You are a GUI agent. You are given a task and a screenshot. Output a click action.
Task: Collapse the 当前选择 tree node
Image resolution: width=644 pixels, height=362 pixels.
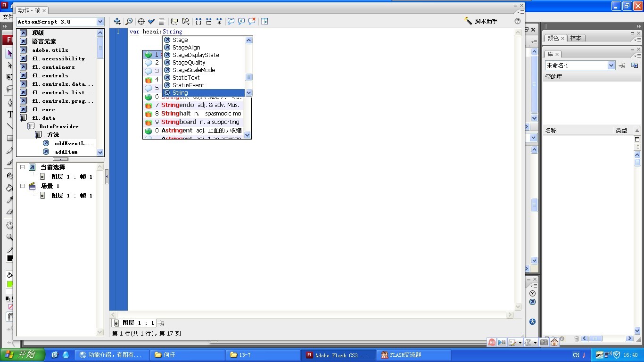tap(22, 167)
